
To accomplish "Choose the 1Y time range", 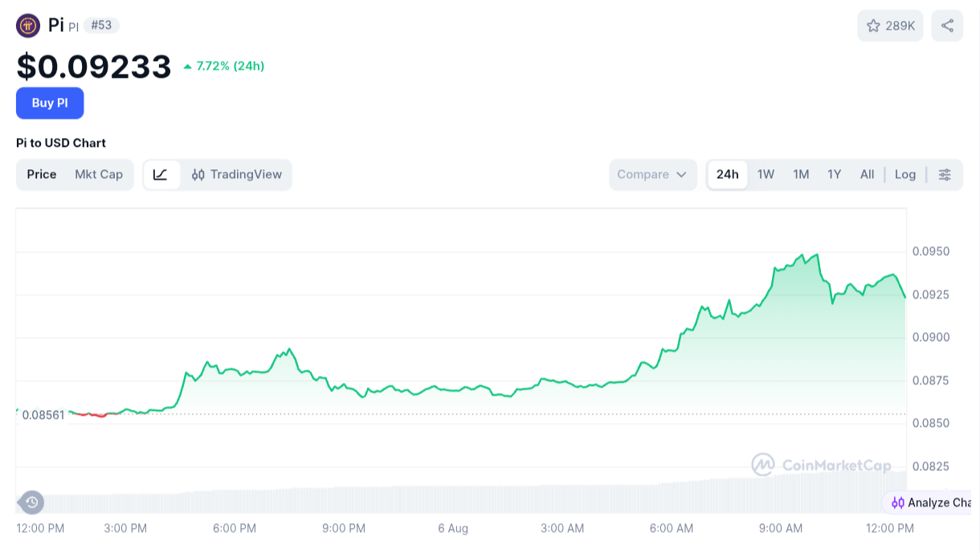I will click(x=835, y=174).
